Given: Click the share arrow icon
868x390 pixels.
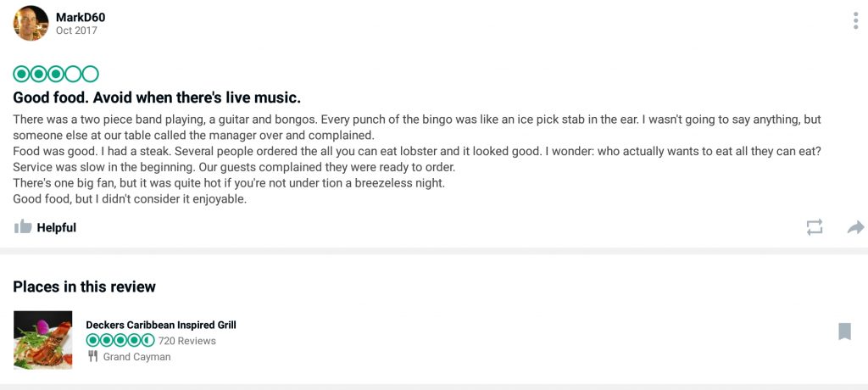Looking at the screenshot, I should click(855, 227).
